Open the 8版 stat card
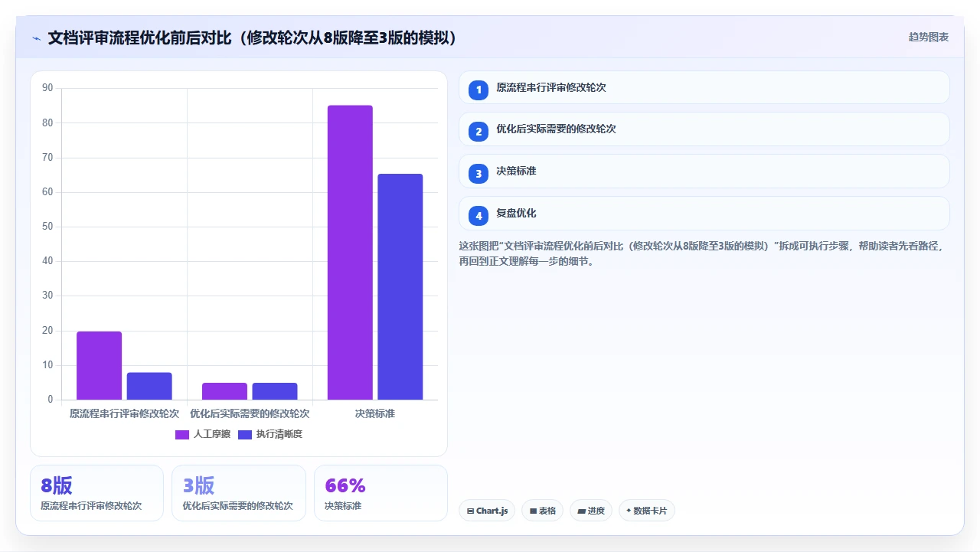980x552 pixels. click(x=96, y=493)
